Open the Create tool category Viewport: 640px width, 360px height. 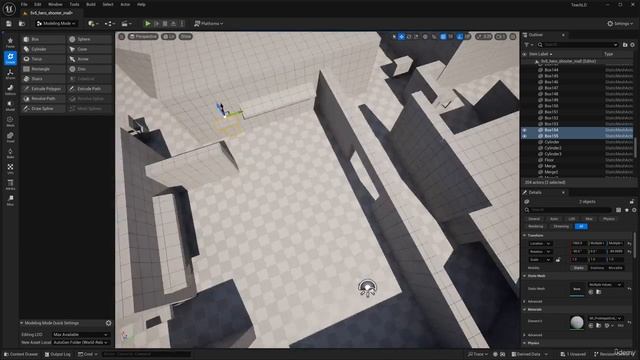click(10, 58)
